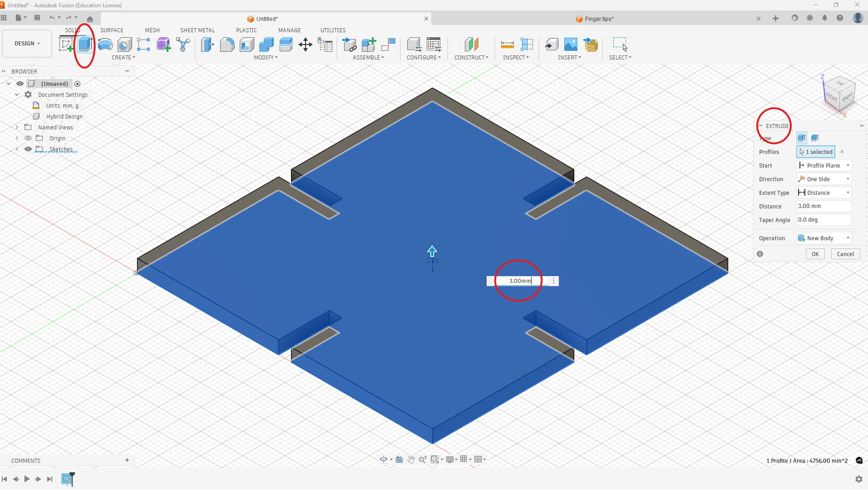This screenshot has width=868, height=490.
Task: Click the Insert Component assemble icon
Action: pyautogui.click(x=349, y=45)
